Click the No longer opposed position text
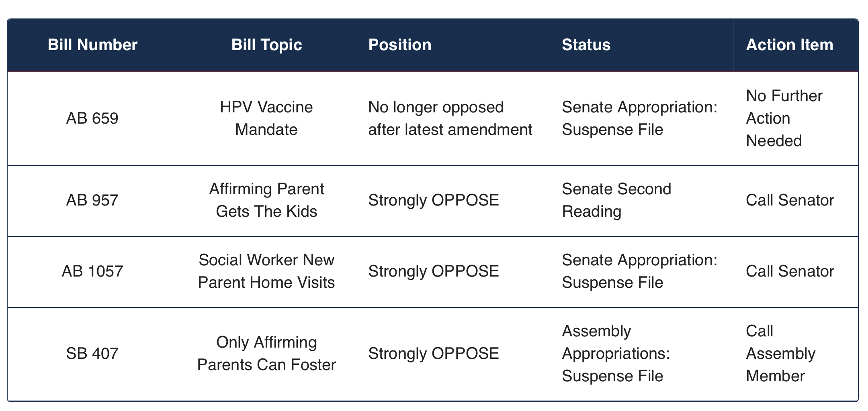The width and height of the screenshot is (868, 411). [450, 118]
